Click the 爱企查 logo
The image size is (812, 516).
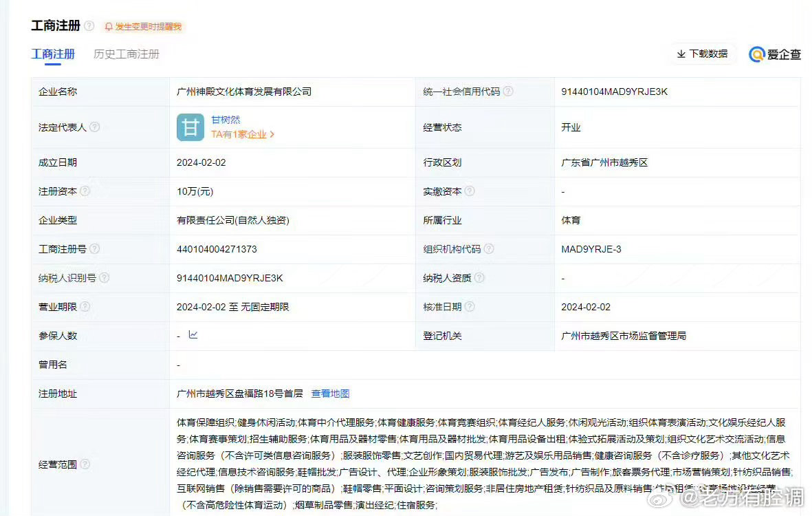point(775,54)
